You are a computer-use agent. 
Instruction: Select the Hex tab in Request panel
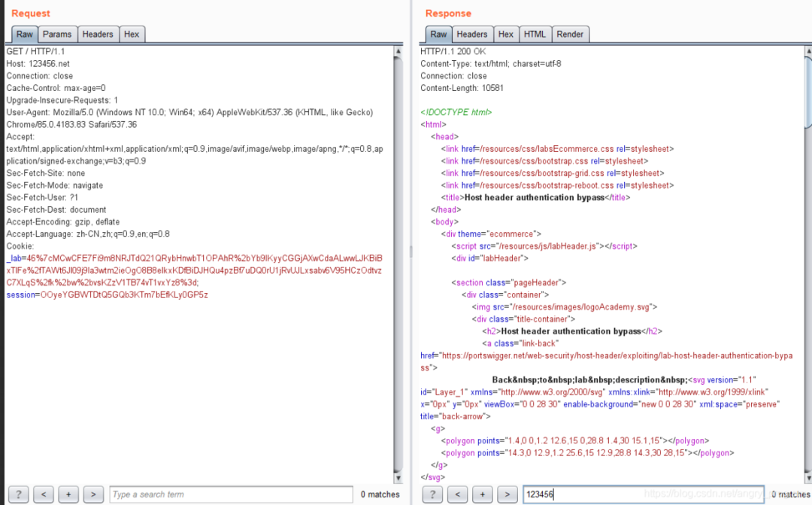click(132, 35)
